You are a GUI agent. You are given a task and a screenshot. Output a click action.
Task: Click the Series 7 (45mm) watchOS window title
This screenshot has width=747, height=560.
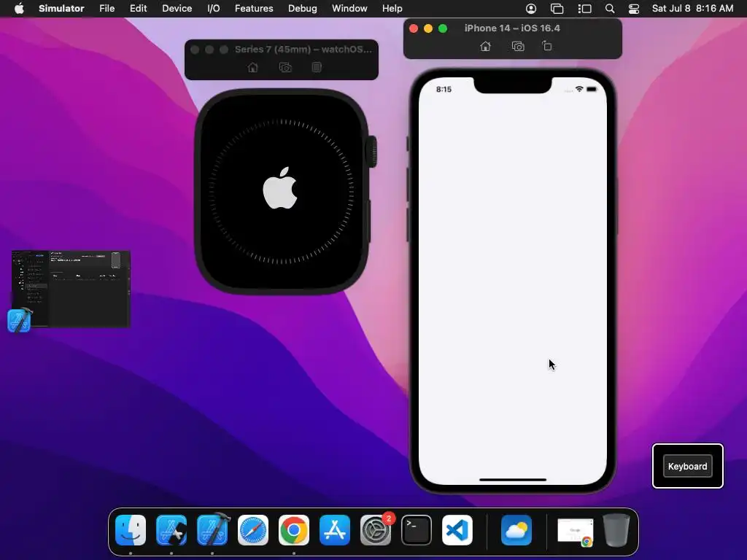pos(303,49)
